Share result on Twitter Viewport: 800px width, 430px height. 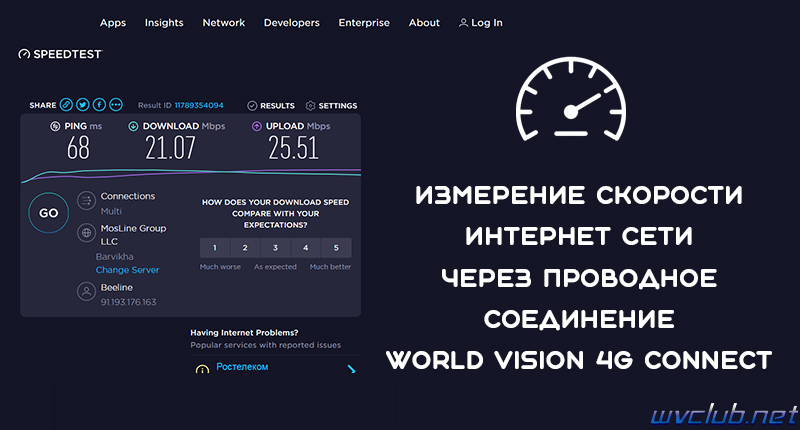click(83, 105)
